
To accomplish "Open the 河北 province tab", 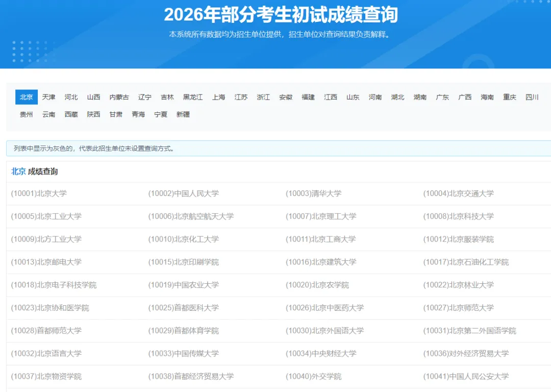I will click(x=71, y=97).
